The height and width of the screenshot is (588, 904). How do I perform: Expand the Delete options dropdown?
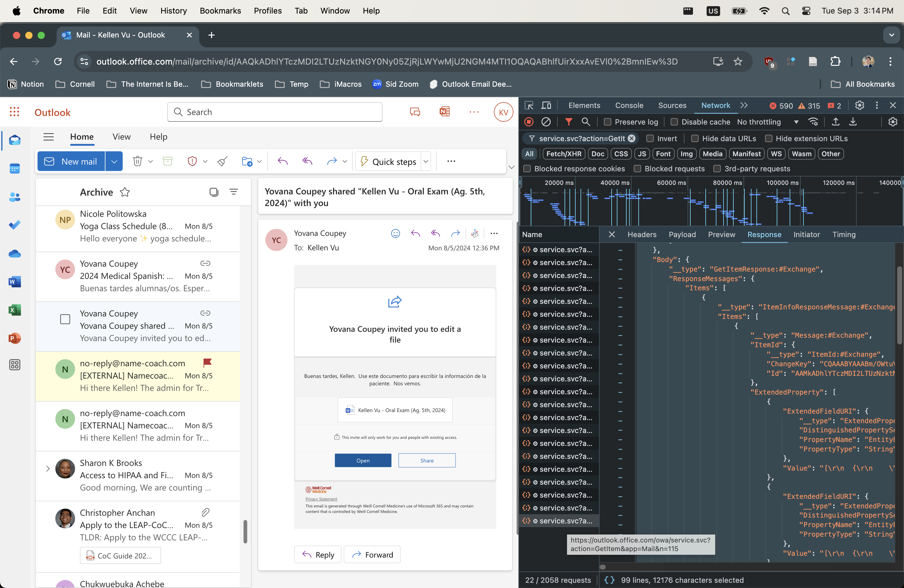[x=150, y=161]
